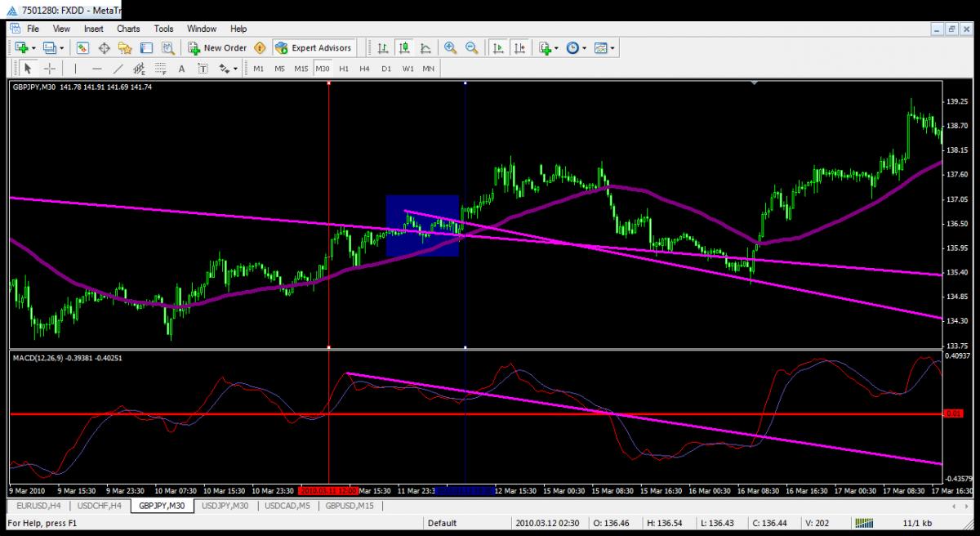The width and height of the screenshot is (980, 536).
Task: Choose the Text label tool
Action: (181, 69)
